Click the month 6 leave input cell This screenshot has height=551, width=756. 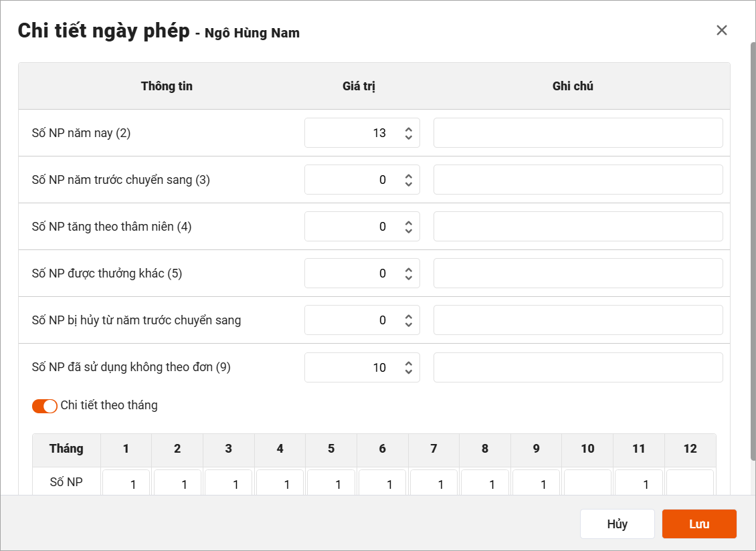pos(383,483)
